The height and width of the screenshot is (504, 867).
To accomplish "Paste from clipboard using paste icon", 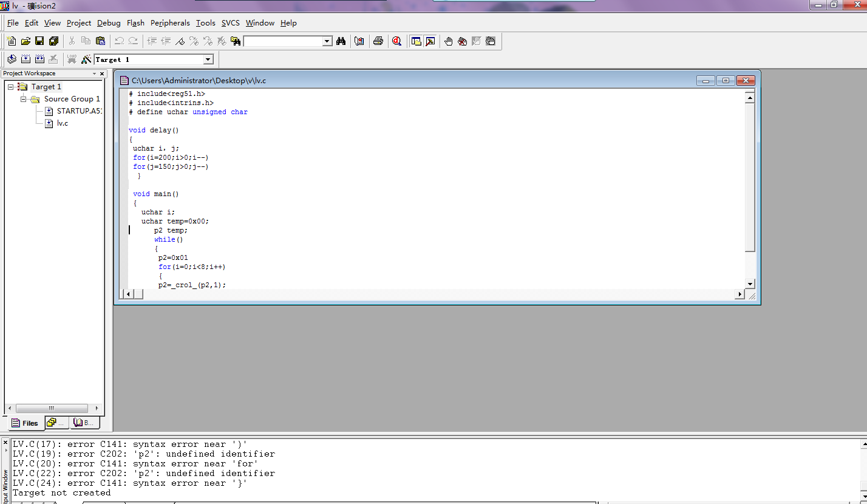I will coord(101,41).
